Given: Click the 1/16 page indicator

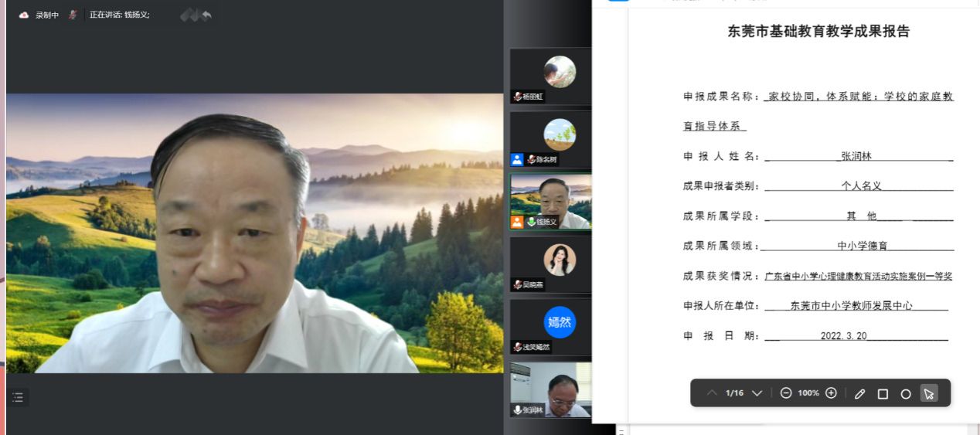Looking at the screenshot, I should pos(734,393).
